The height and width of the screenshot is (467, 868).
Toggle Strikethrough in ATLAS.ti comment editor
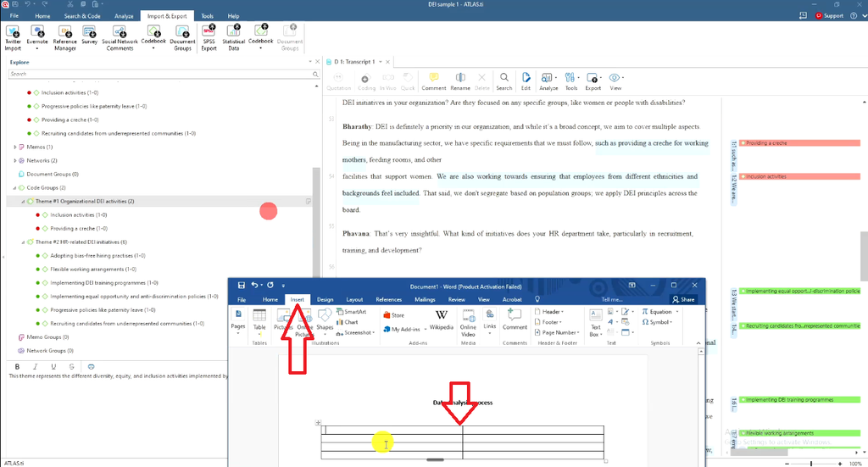pyautogui.click(x=71, y=366)
